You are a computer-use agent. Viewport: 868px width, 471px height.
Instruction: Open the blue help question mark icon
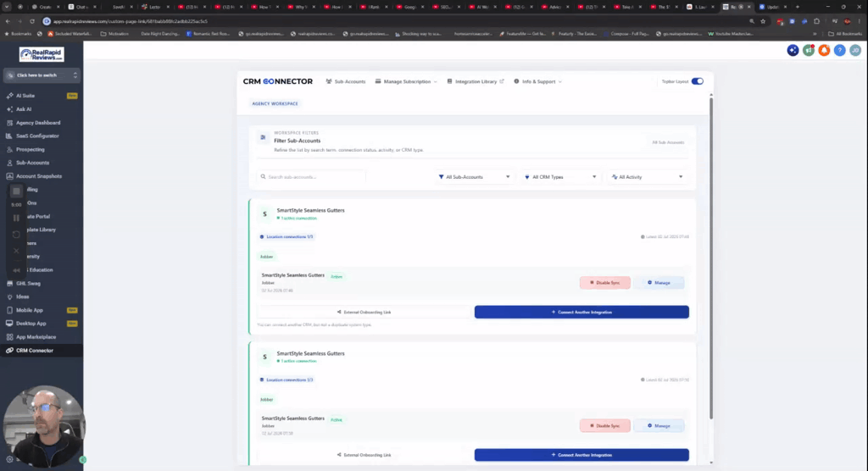click(x=840, y=50)
